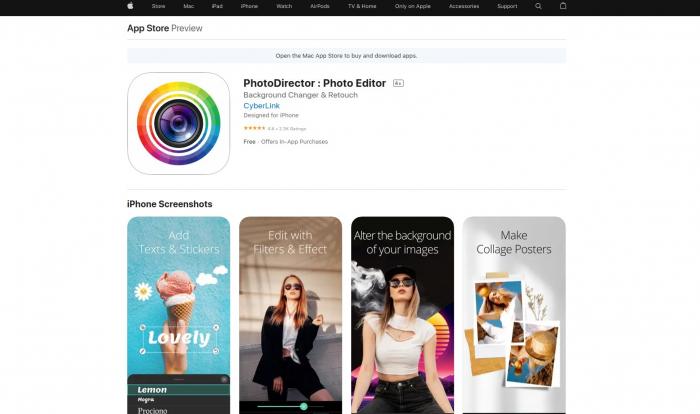
Task: Open the search magnifier icon
Action: click(539, 6)
